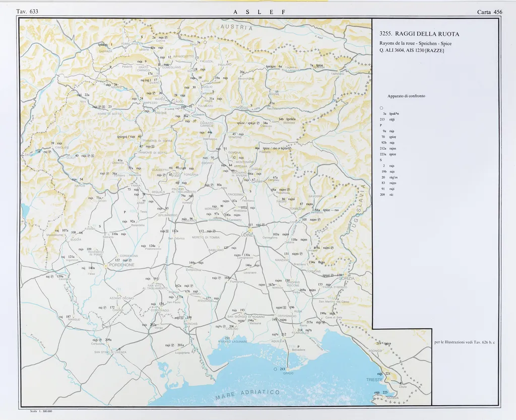Click the circled P symbol beside point 115
Screen dimensions: 516x420
pyautogui.click(x=262, y=225)
